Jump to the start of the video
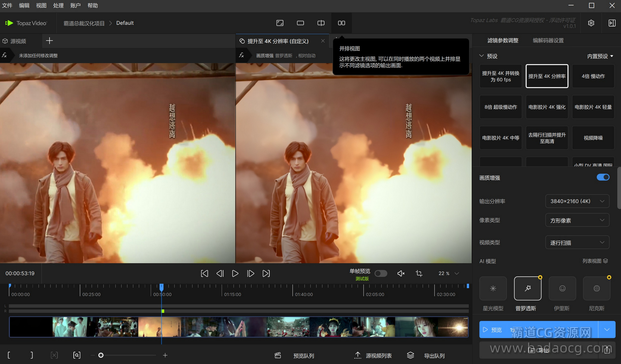This screenshot has height=364, width=621. (204, 273)
